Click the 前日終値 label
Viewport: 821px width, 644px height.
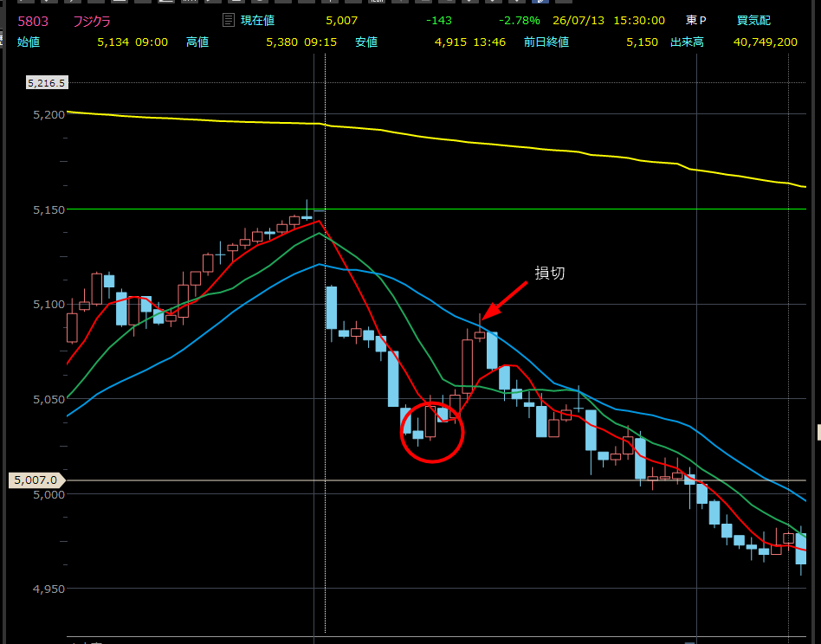tap(546, 42)
